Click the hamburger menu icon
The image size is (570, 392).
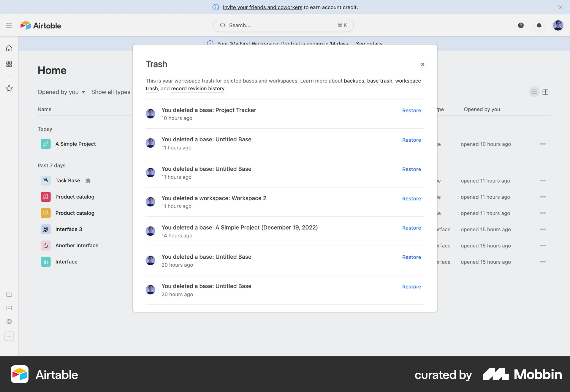pos(9,25)
